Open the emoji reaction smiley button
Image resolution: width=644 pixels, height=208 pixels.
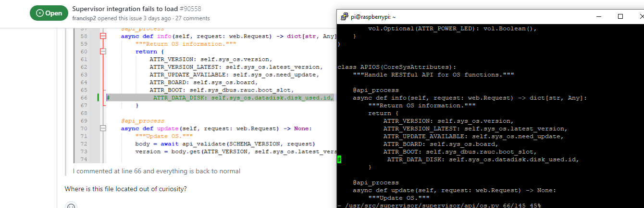pos(71,206)
